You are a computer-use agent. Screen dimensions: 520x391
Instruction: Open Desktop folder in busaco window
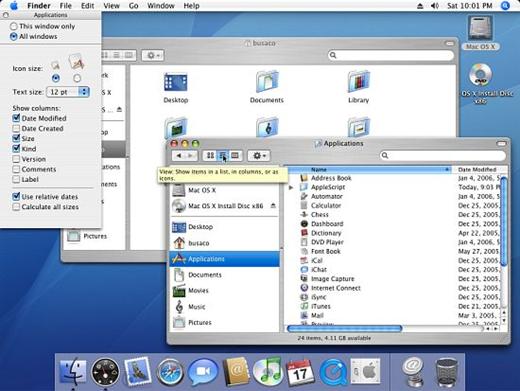(x=176, y=87)
